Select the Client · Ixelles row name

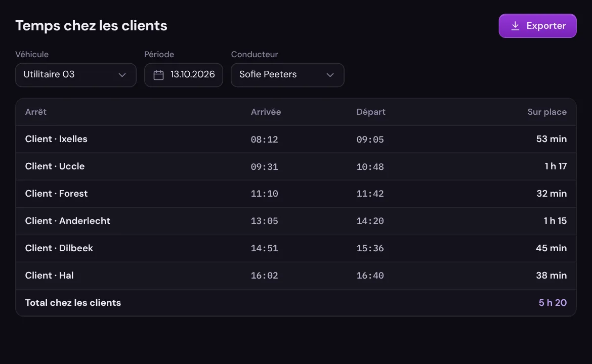click(56, 139)
